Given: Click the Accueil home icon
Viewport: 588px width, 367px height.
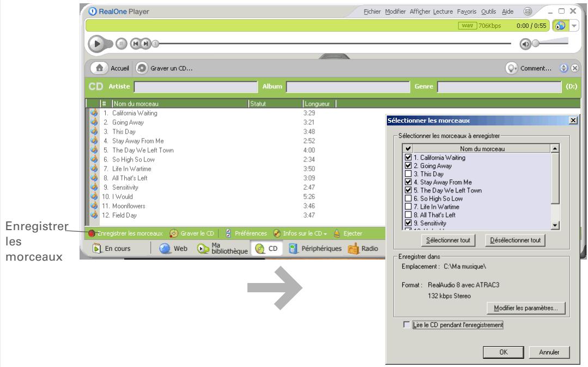Looking at the screenshot, I should tap(99, 69).
